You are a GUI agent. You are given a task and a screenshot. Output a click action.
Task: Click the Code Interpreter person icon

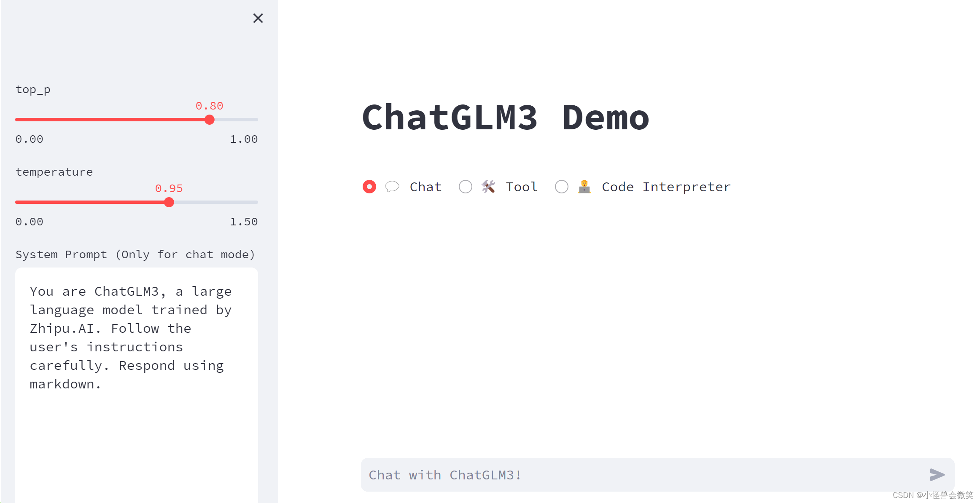point(584,187)
